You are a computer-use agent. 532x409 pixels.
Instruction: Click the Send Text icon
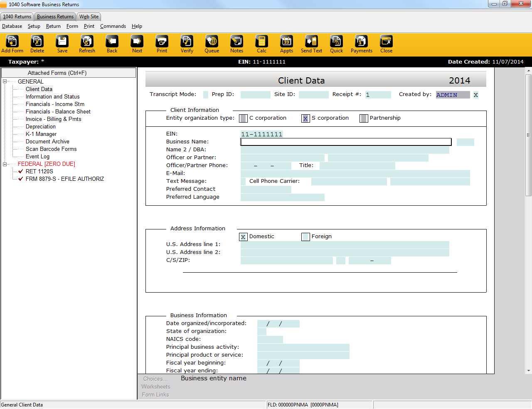(311, 42)
